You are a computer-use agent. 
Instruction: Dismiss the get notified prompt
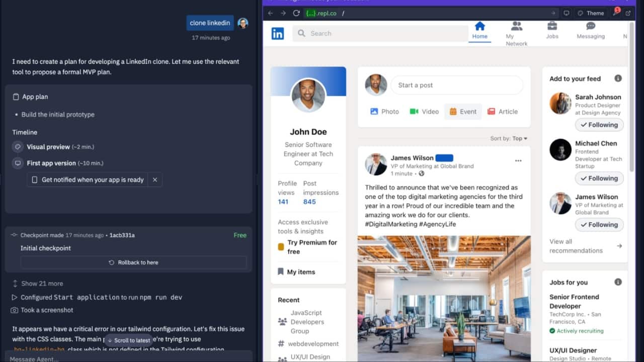click(x=155, y=179)
